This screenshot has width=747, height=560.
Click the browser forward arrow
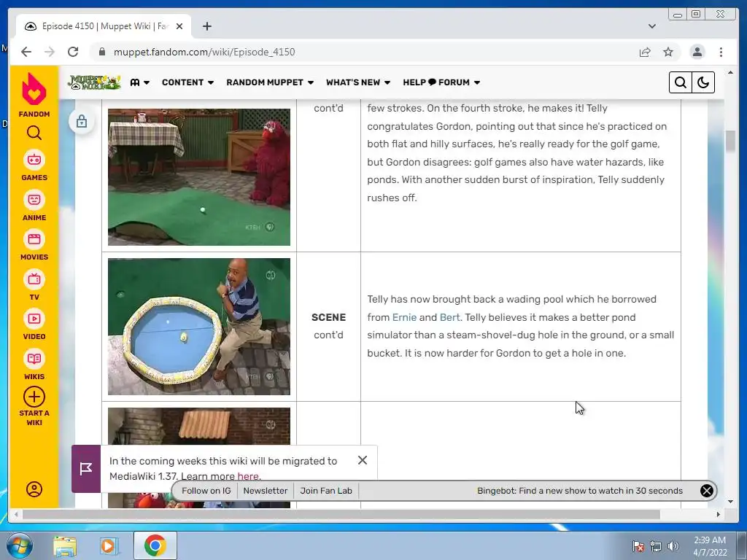(50, 52)
